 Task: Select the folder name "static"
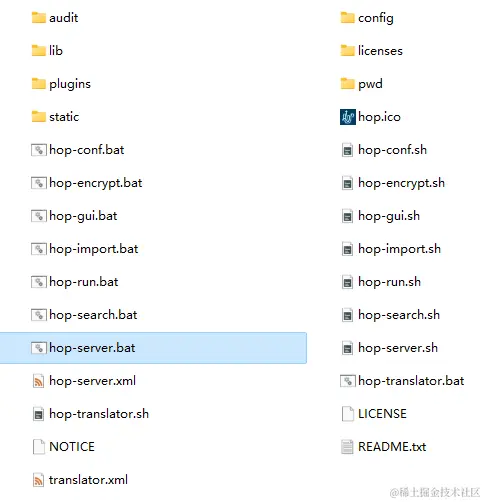pos(64,117)
